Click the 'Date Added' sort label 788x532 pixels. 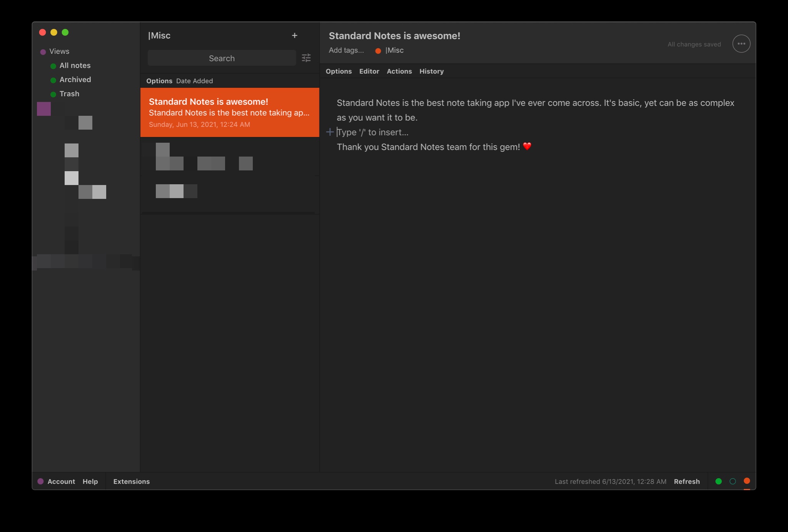pos(194,81)
